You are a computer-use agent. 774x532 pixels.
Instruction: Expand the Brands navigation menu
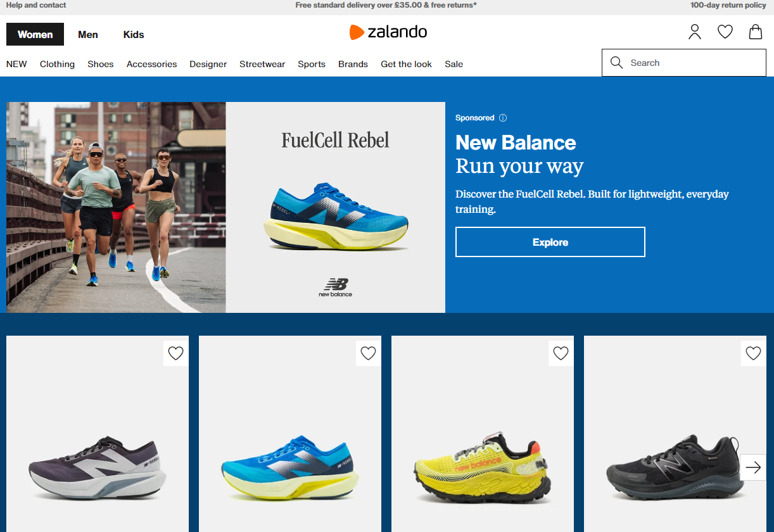click(x=353, y=64)
